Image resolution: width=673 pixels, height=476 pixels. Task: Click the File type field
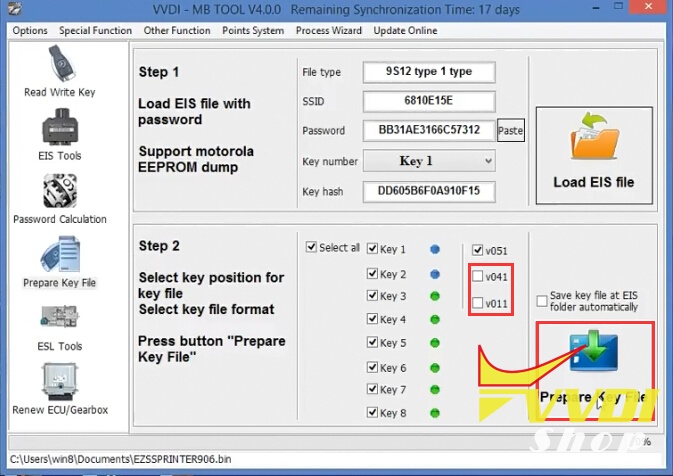(x=429, y=72)
